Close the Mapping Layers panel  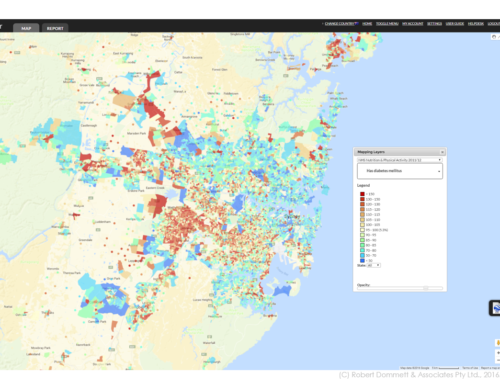[442, 152]
